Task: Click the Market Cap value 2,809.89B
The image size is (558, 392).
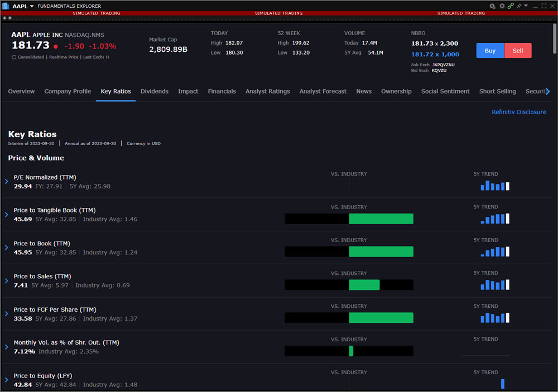Action: coord(169,50)
